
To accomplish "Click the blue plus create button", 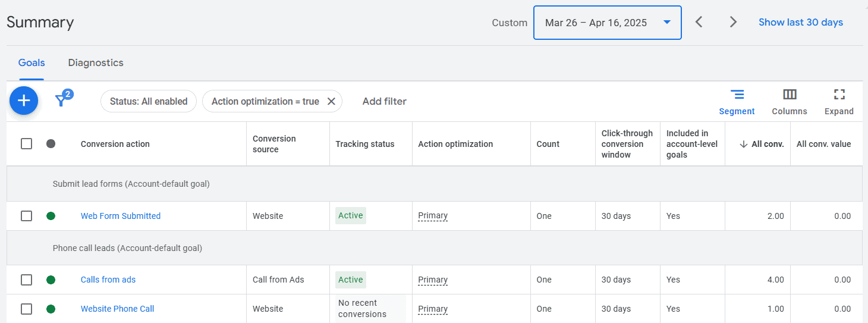I will click(x=24, y=101).
